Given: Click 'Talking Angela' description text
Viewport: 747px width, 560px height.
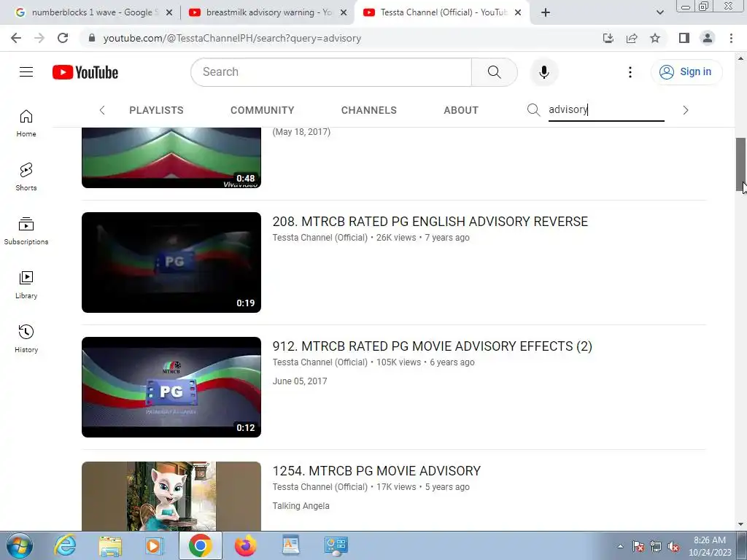Looking at the screenshot, I should (x=301, y=506).
